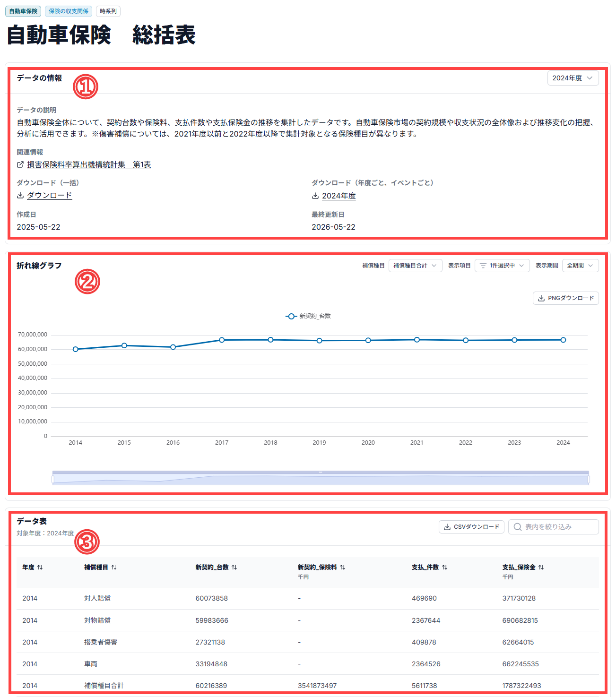Click the 2024年度 download link
The image size is (616, 697).
tap(339, 196)
